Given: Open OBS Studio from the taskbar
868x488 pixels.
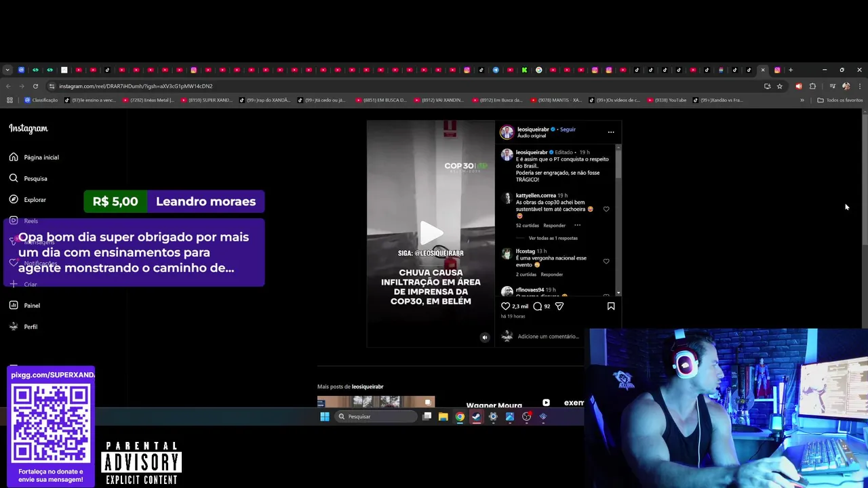Looking at the screenshot, I should 527,417.
